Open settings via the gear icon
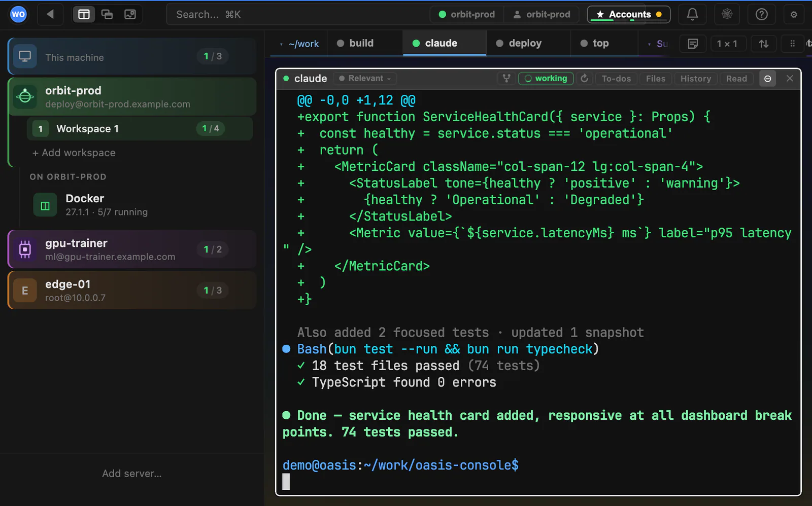Screen dimensions: 812x506 (x=794, y=14)
